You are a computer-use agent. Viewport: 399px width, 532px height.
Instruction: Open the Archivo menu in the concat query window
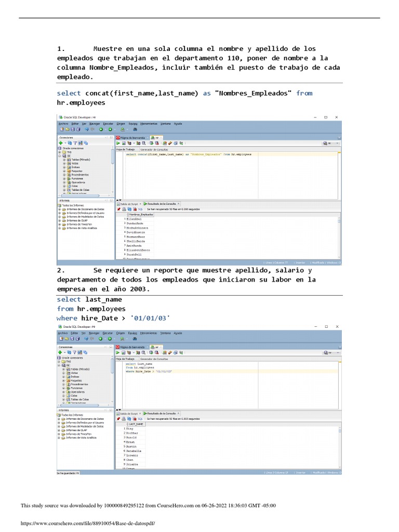tap(63, 124)
